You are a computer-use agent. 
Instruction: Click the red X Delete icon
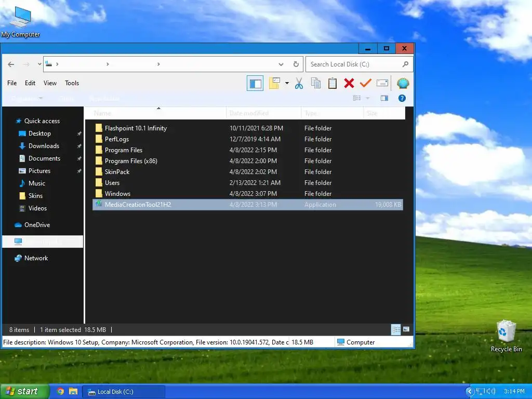click(349, 83)
